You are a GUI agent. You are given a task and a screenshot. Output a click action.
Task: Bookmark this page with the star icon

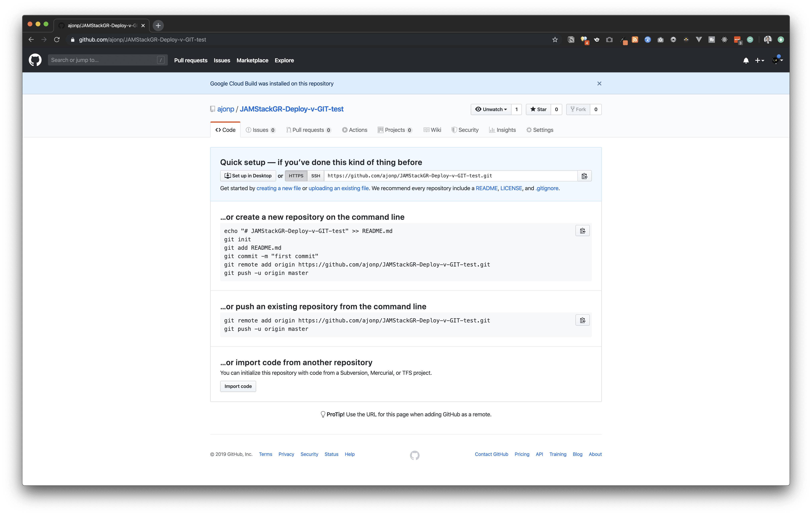[555, 40]
